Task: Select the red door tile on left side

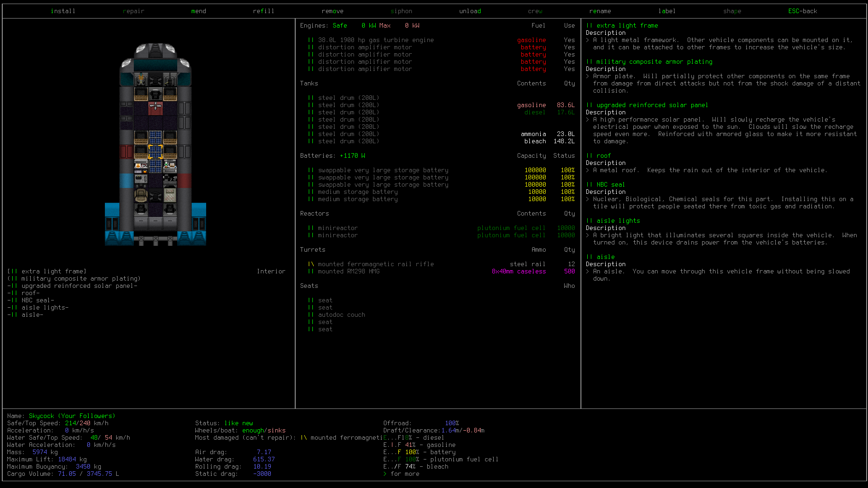Action: coord(126,152)
